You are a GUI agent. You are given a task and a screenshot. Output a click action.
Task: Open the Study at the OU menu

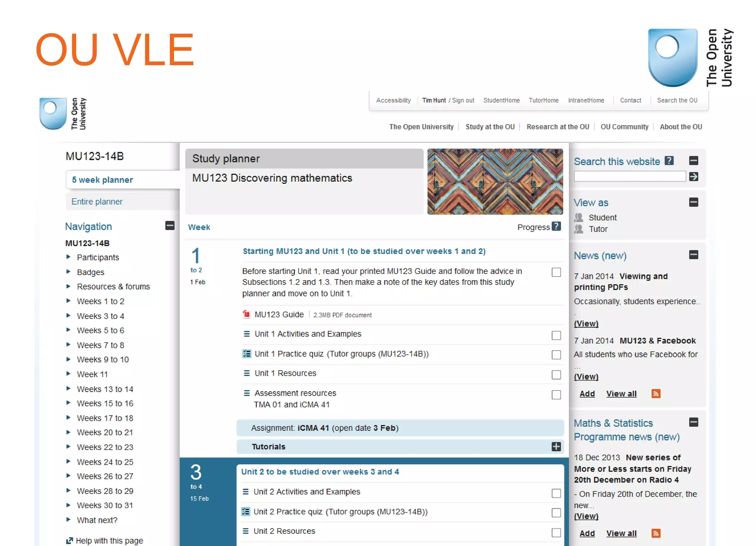click(x=490, y=127)
